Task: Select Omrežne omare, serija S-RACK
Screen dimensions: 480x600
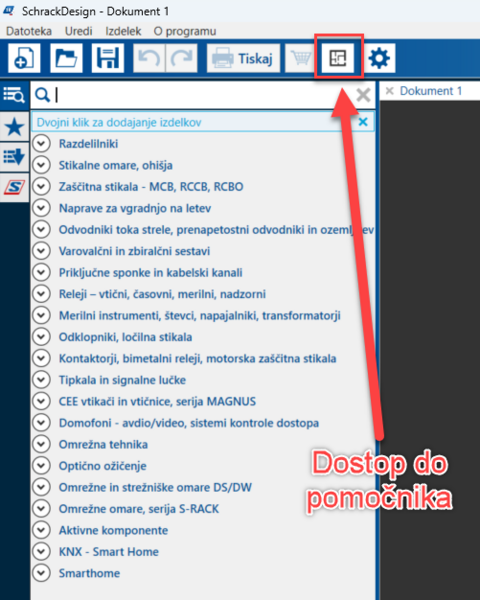Action: tap(139, 509)
